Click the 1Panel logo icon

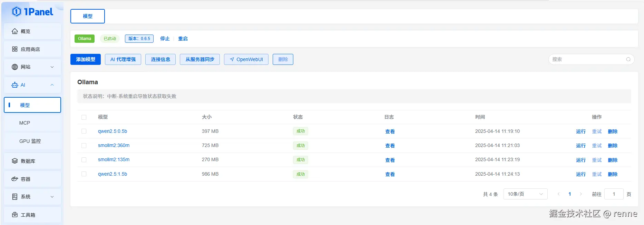tap(17, 12)
